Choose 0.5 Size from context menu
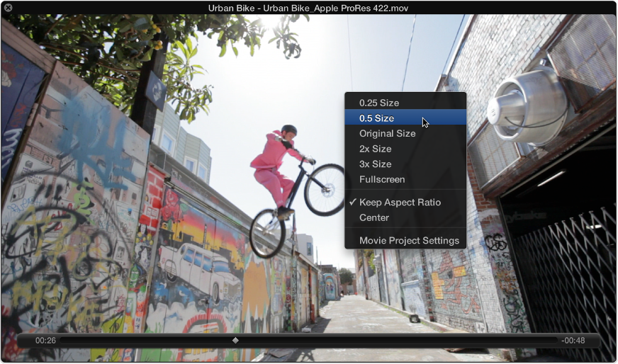The width and height of the screenshot is (618, 364). tap(405, 118)
